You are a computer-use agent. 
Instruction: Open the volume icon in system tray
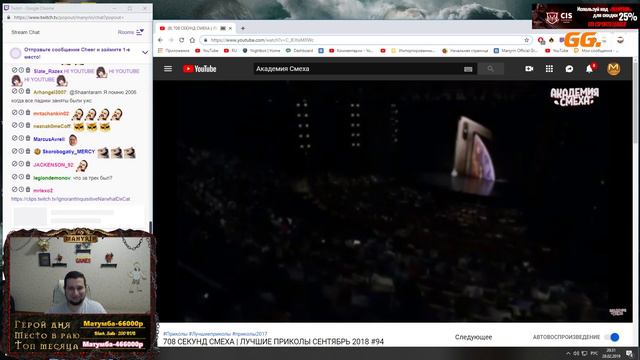(x=576, y=353)
